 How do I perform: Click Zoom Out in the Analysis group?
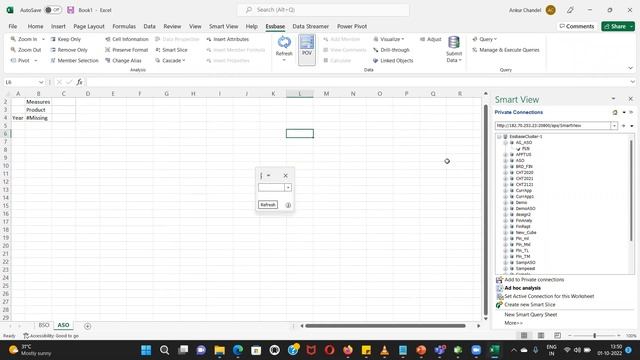point(26,50)
